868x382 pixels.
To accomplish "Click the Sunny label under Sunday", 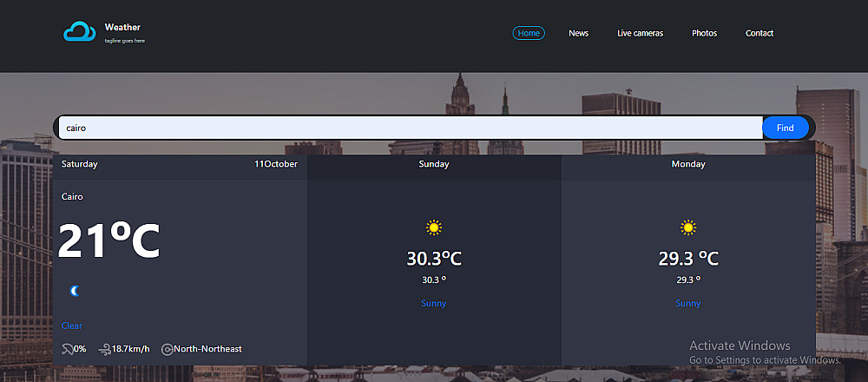I will (x=433, y=303).
